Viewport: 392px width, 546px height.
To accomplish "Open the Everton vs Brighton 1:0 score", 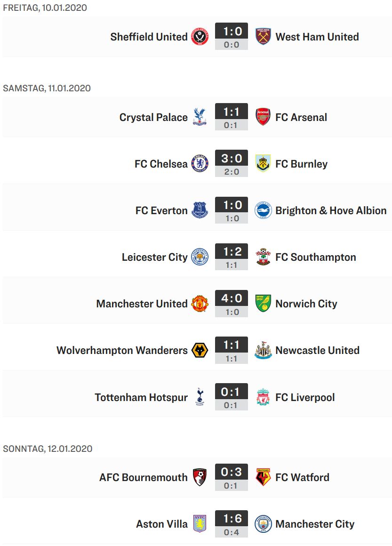I will click(x=232, y=210).
